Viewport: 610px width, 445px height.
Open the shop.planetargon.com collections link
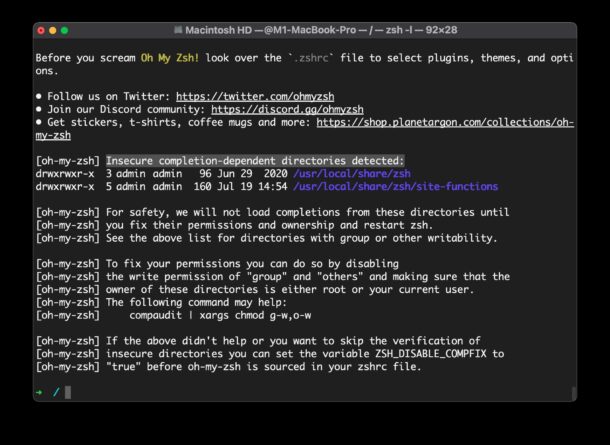445,122
